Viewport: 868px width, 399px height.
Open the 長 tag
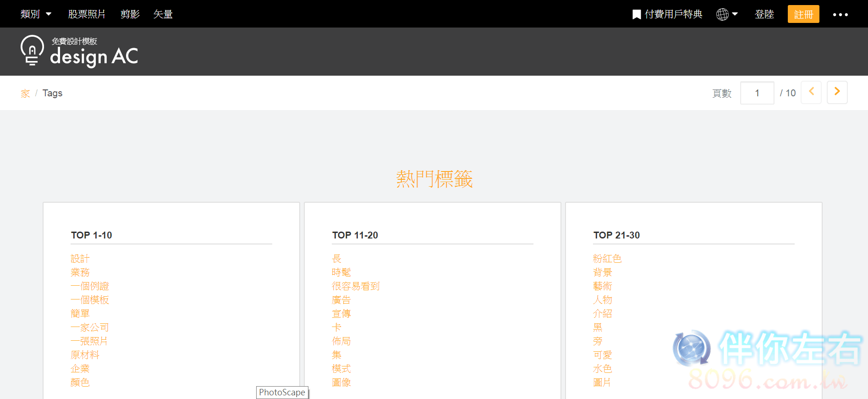coord(337,259)
